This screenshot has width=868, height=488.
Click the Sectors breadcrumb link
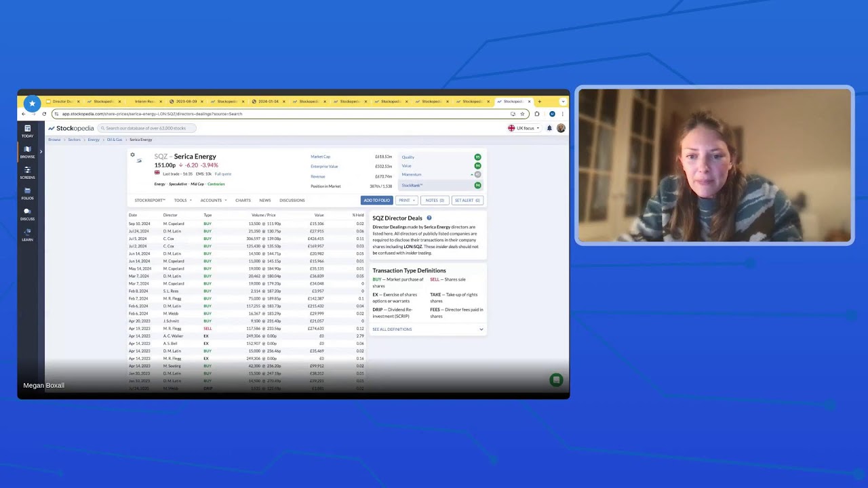[x=74, y=140]
